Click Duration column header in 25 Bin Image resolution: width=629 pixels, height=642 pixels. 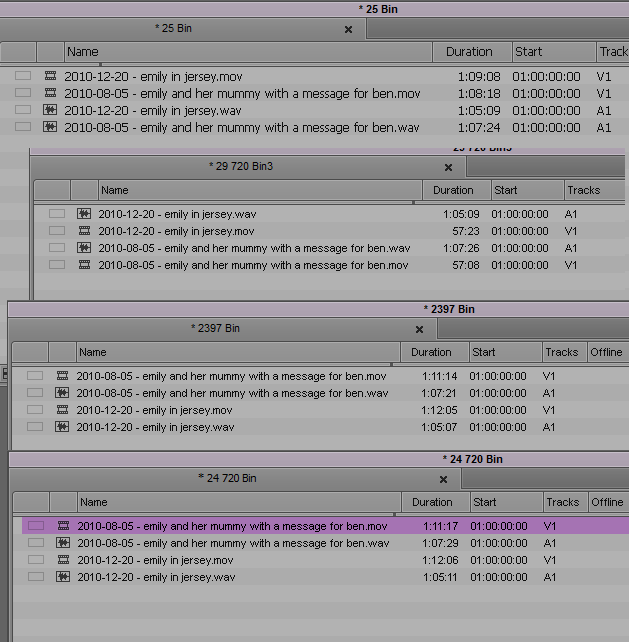pyautogui.click(x=472, y=52)
